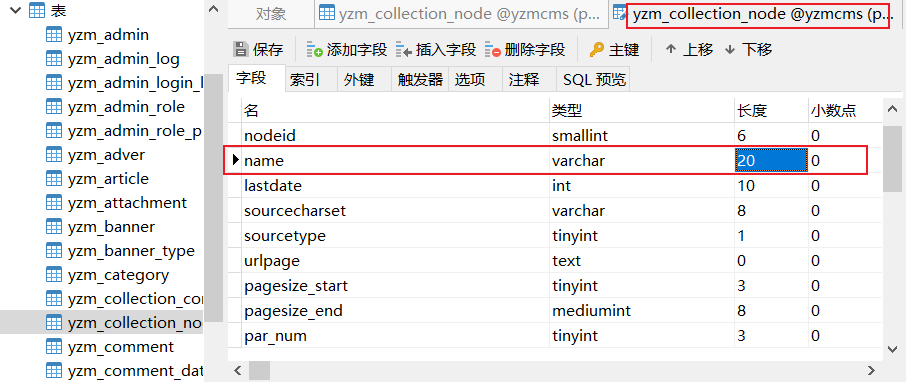Click 删除字段 delete field button

click(x=525, y=50)
